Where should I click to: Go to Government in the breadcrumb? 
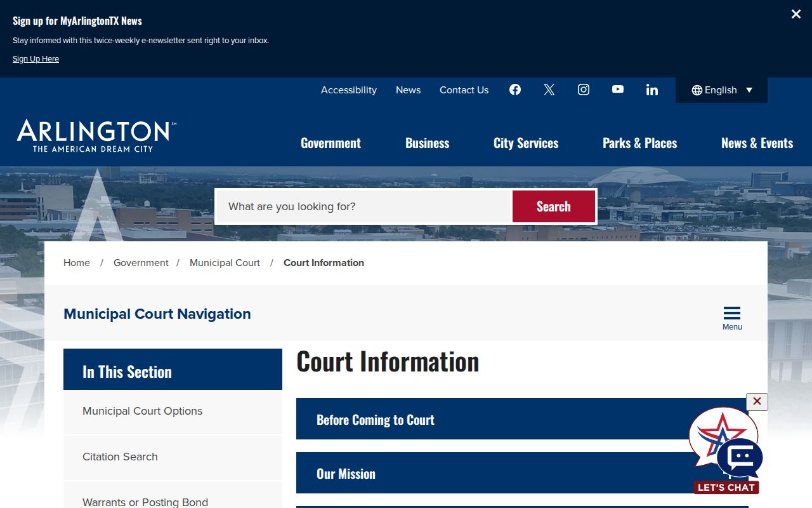click(x=141, y=263)
